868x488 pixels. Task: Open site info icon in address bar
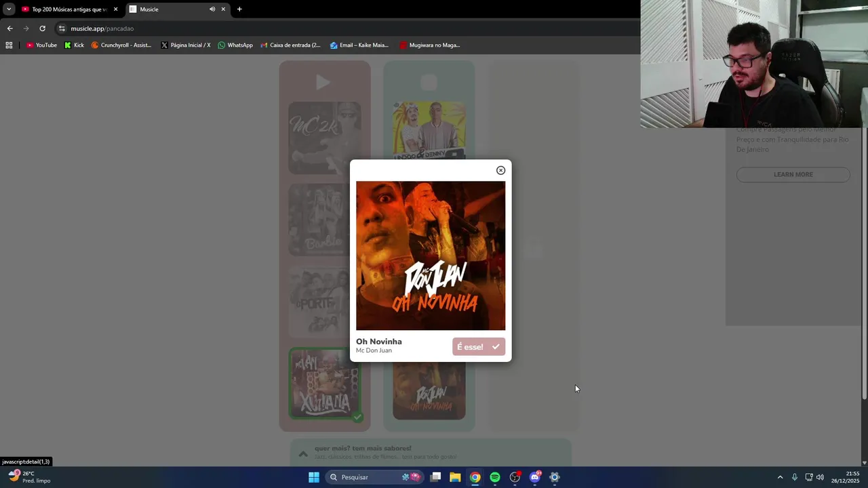(x=62, y=28)
